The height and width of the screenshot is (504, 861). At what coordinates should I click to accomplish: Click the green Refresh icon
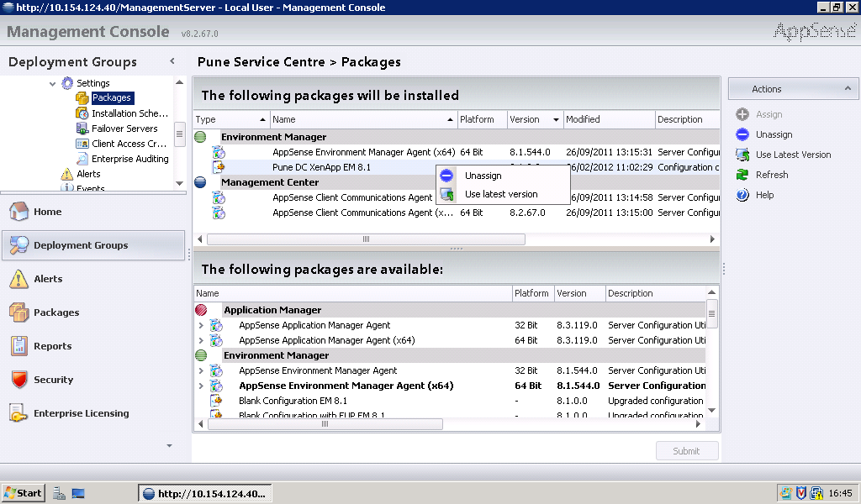[x=742, y=175]
